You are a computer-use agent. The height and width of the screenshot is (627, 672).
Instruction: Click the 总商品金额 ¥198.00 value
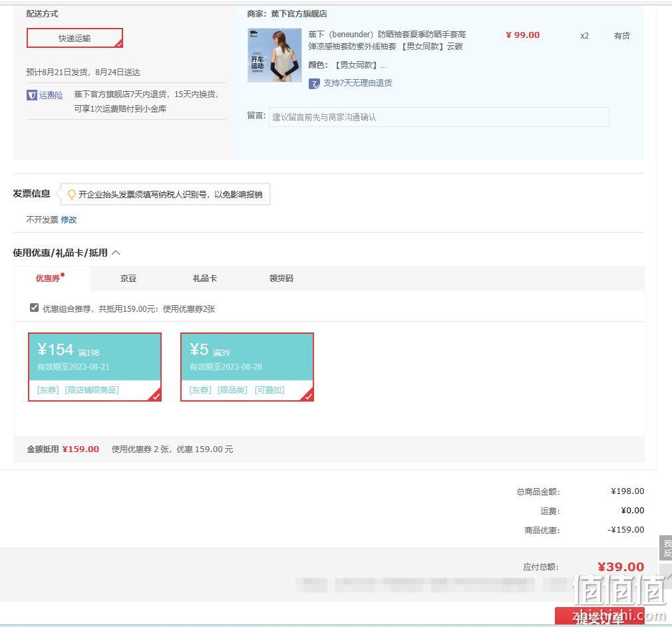[x=627, y=491]
